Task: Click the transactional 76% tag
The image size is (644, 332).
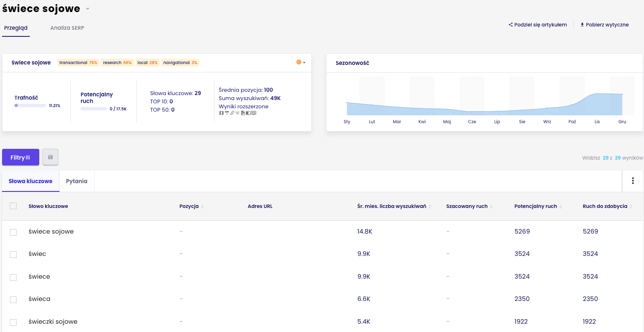Action: tap(79, 63)
